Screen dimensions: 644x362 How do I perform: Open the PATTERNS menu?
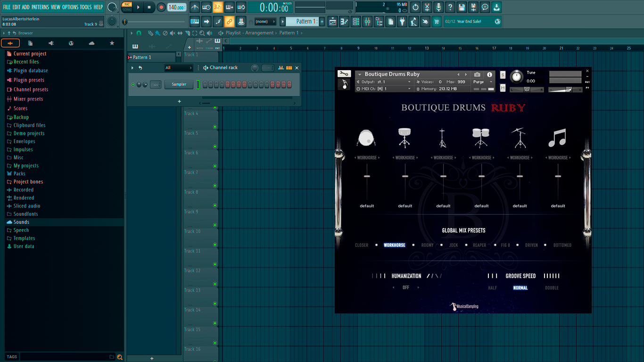coord(40,7)
